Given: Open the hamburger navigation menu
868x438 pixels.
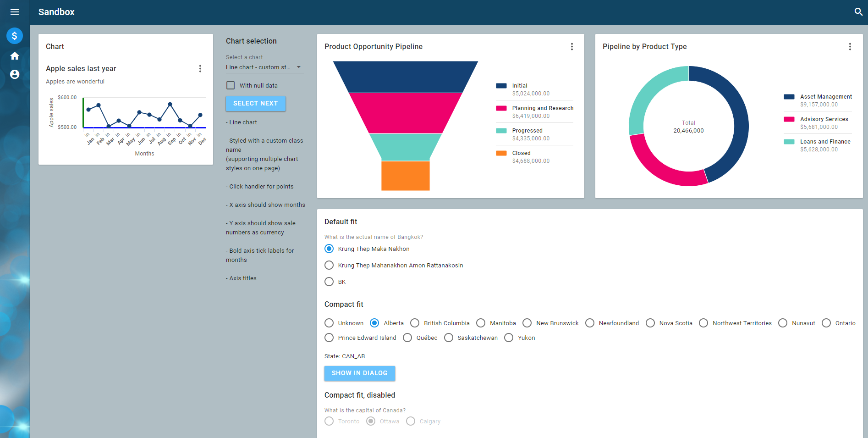Looking at the screenshot, I should coord(15,12).
